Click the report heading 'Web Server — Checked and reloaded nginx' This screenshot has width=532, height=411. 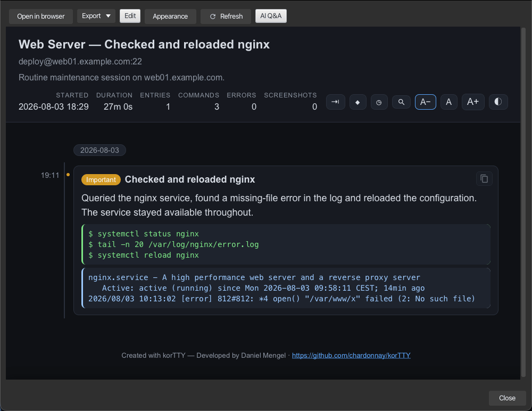coord(144,45)
